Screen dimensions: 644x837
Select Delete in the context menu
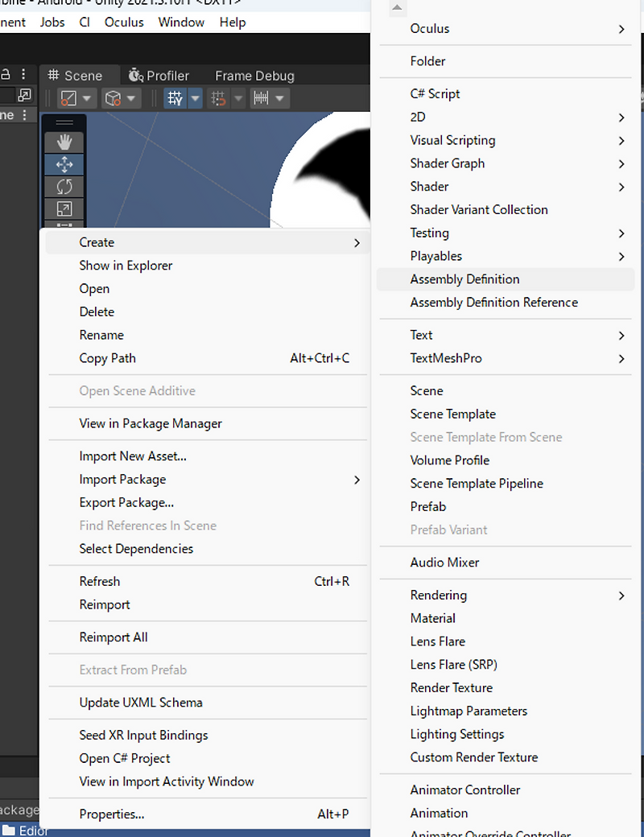click(207, 311)
